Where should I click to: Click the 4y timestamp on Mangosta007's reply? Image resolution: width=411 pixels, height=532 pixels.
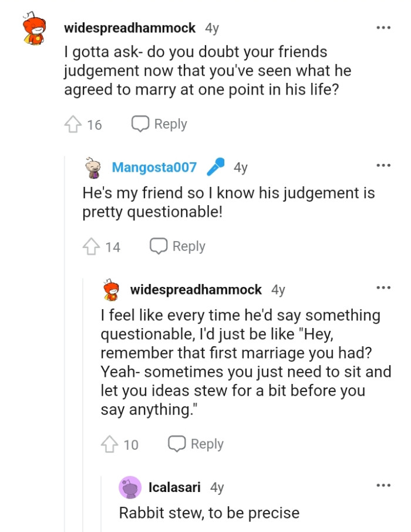241,167
